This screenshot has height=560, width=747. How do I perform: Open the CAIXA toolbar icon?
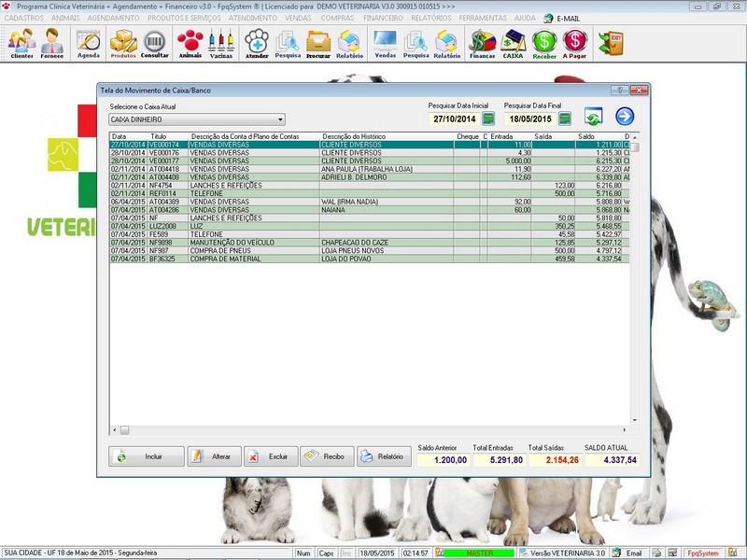(x=513, y=43)
